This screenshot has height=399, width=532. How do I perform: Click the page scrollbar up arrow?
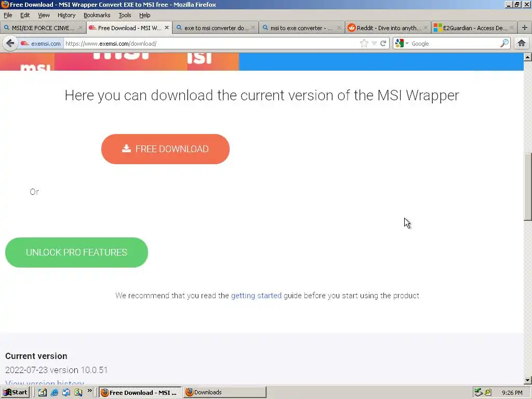tap(528, 57)
